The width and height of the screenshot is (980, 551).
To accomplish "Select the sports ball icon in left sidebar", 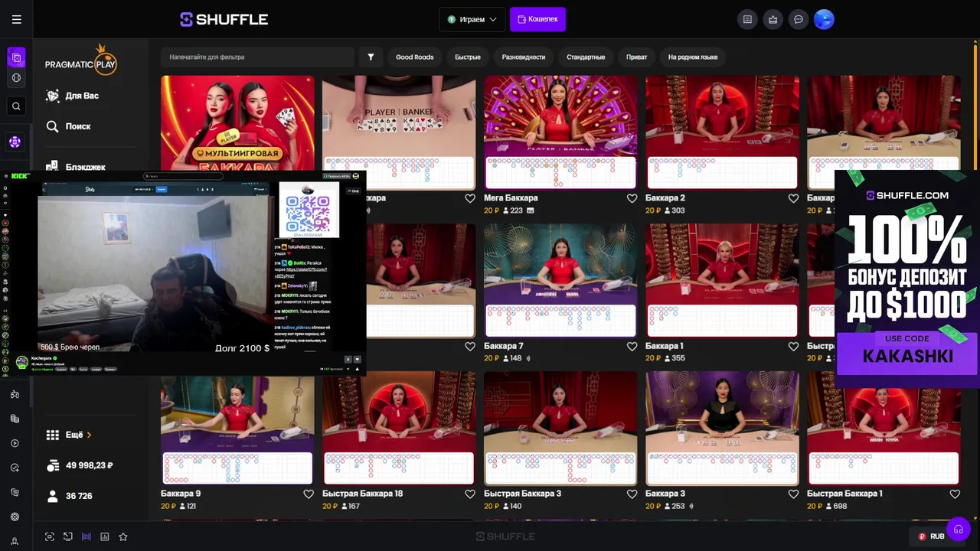I will click(16, 78).
